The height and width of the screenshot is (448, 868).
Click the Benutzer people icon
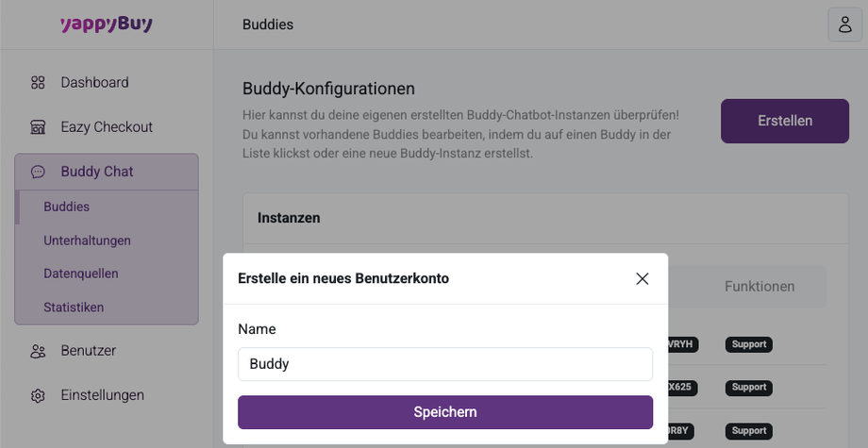(38, 351)
